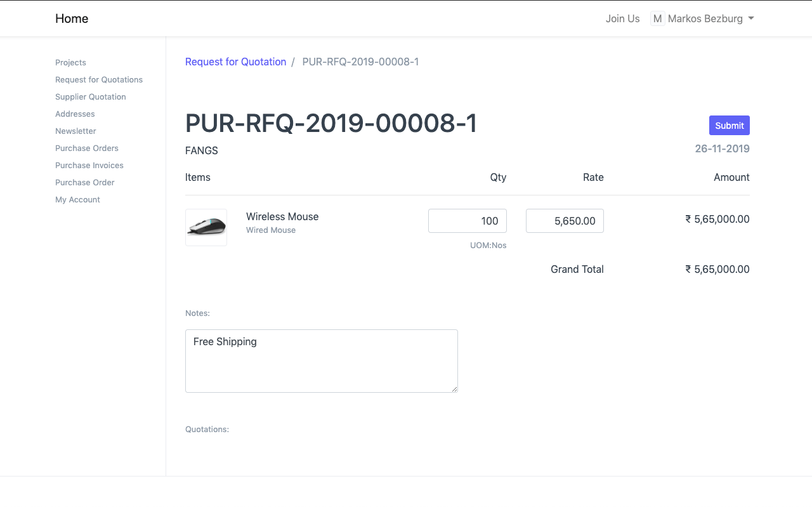Open the Supplier Quotation page
This screenshot has height=507, width=812.
tap(90, 96)
